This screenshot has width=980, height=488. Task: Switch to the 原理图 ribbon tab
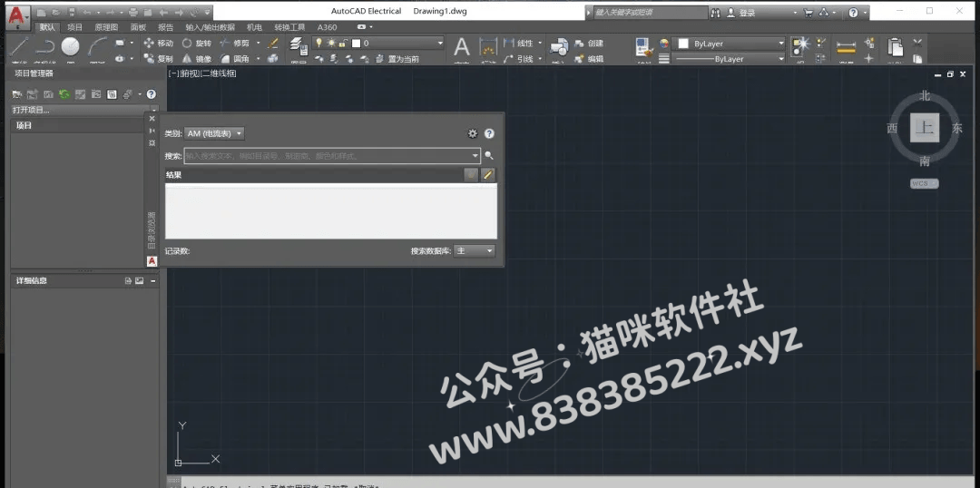(106, 27)
